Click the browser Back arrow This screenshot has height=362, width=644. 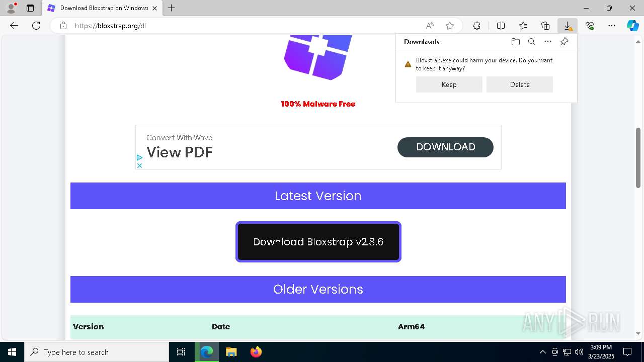pos(14,26)
